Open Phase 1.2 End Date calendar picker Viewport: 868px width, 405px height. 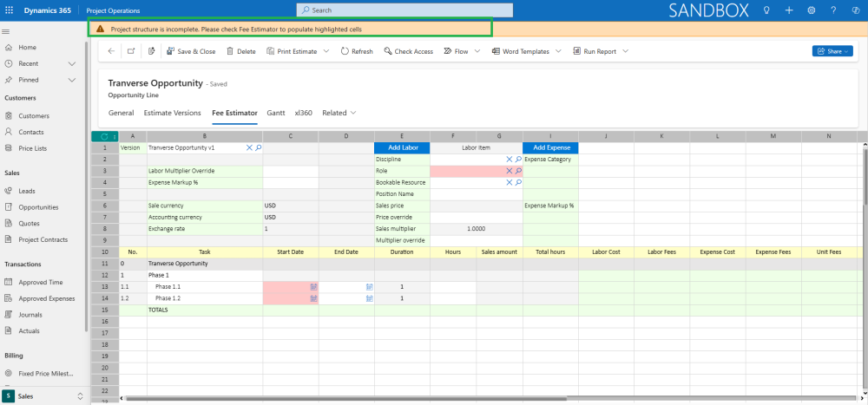(369, 298)
